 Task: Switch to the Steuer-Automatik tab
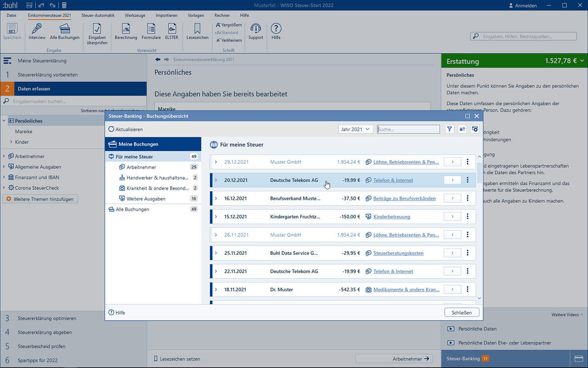click(x=98, y=15)
